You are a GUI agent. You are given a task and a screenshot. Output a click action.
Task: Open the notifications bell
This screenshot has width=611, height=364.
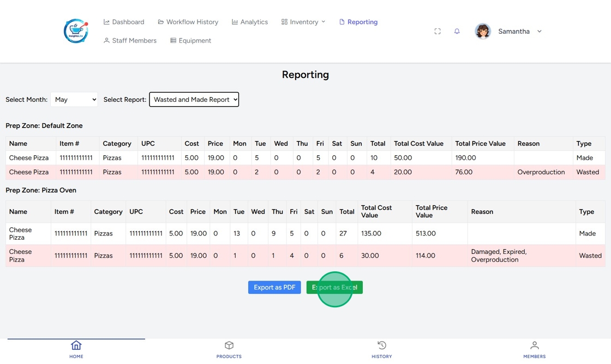[x=457, y=32]
